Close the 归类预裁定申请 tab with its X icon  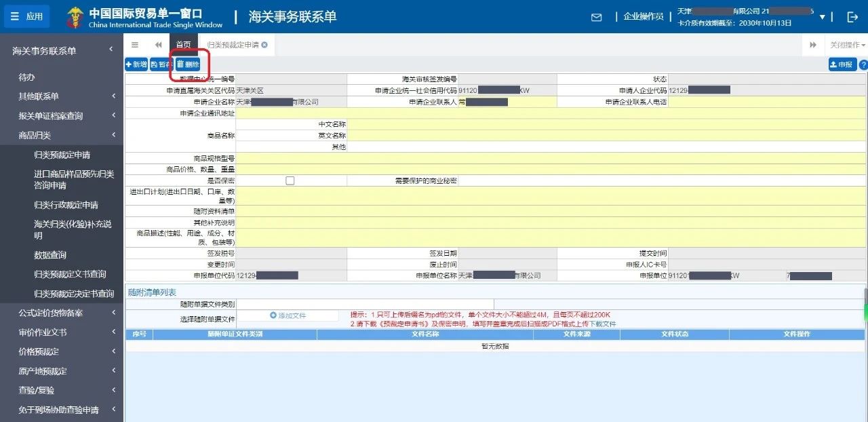[x=264, y=45]
